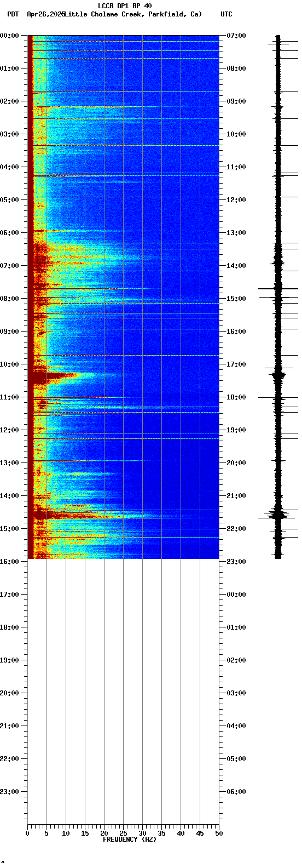Click the UTC timezone label
This screenshot has height=868, width=302.
point(226,14)
